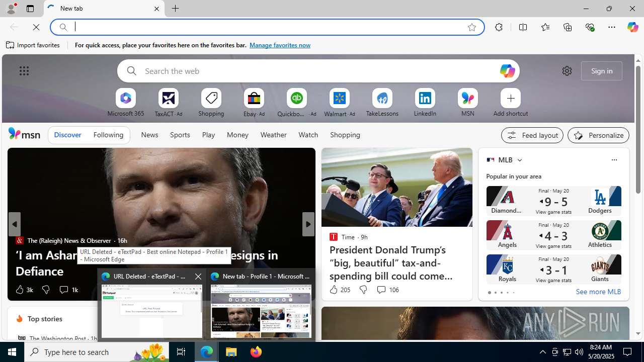Screen dimensions: 644x362
Task: Switch to the Following tab
Action: [x=108, y=135]
